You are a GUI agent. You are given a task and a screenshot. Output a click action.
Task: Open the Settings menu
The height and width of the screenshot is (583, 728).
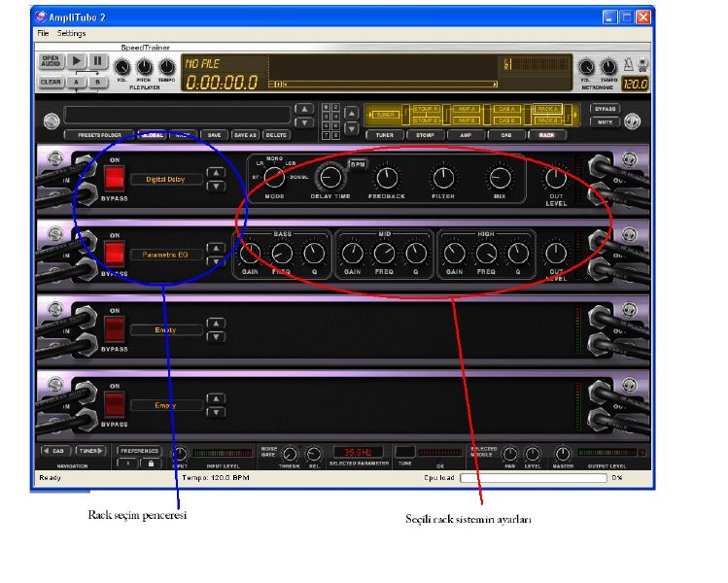tap(71, 33)
